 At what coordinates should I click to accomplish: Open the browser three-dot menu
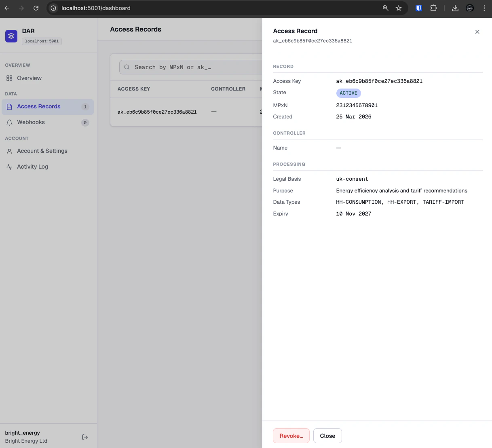[484, 8]
